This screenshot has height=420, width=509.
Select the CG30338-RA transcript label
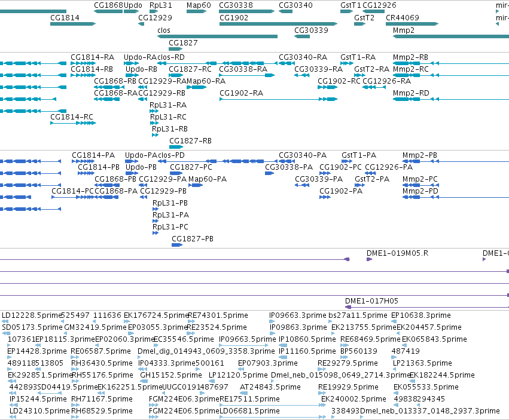point(243,69)
